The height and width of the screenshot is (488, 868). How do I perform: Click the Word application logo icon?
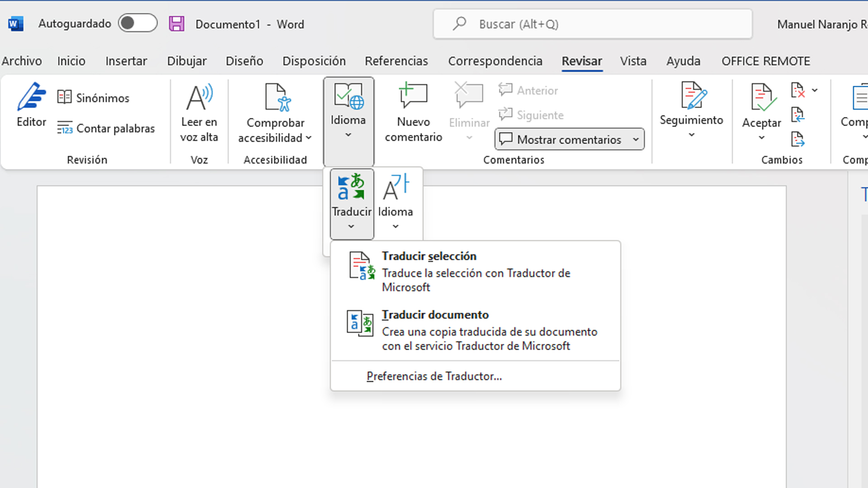(16, 23)
